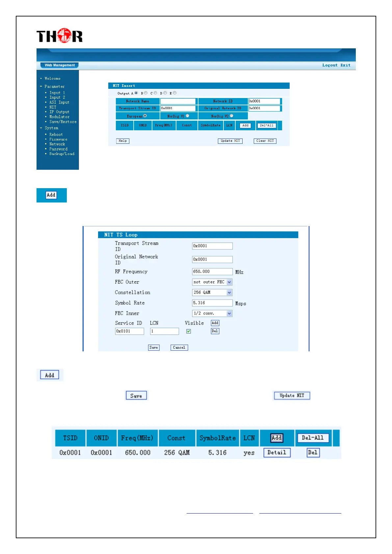This screenshot has height=554, width=392.
Task: Click the Logout link
Action: (x=330, y=65)
